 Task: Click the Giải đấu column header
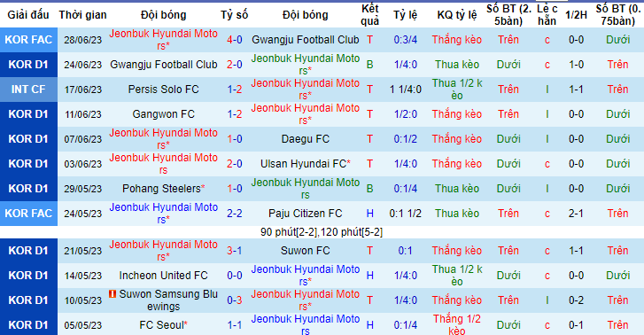28,15
